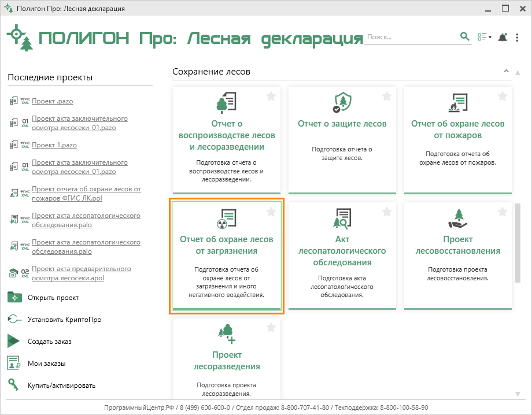Image resolution: width=532 pixels, height=415 pixels.
Task: Open the Отчет о защите лесов title
Action: [x=342, y=124]
